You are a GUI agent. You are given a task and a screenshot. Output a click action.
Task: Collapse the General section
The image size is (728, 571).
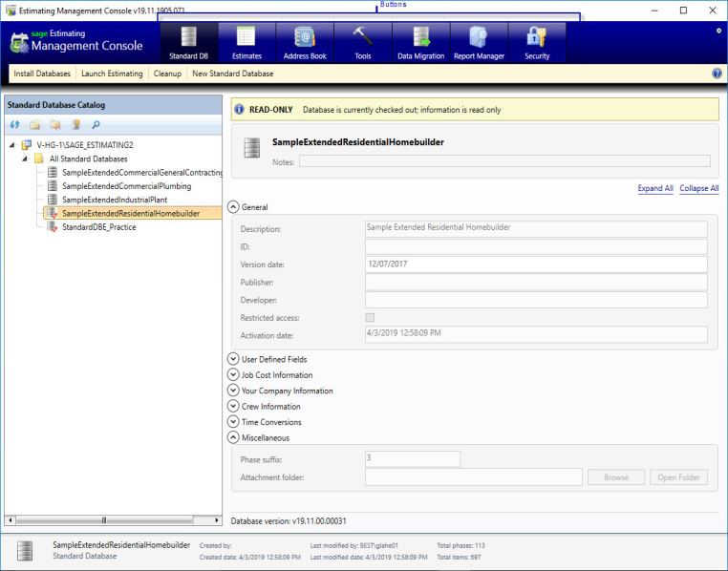(233, 207)
